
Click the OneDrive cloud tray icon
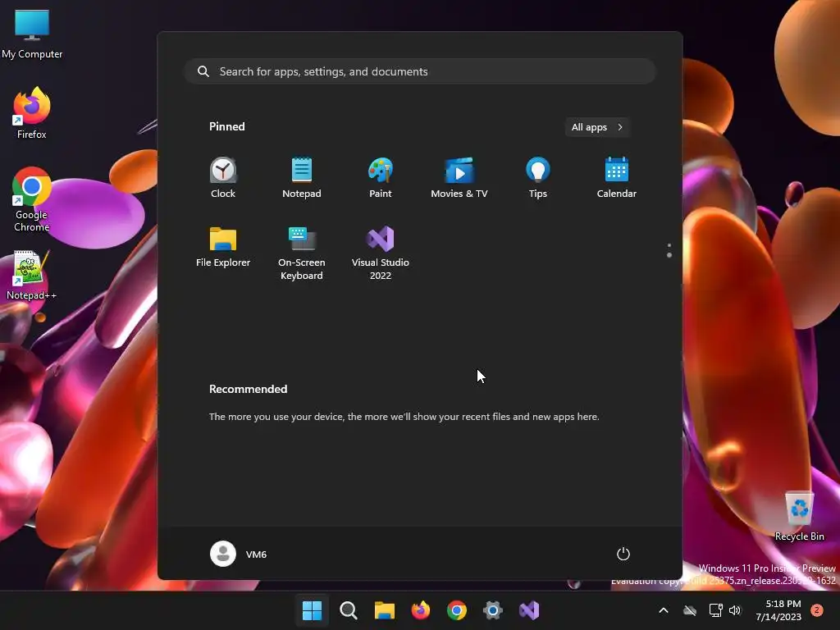click(690, 610)
